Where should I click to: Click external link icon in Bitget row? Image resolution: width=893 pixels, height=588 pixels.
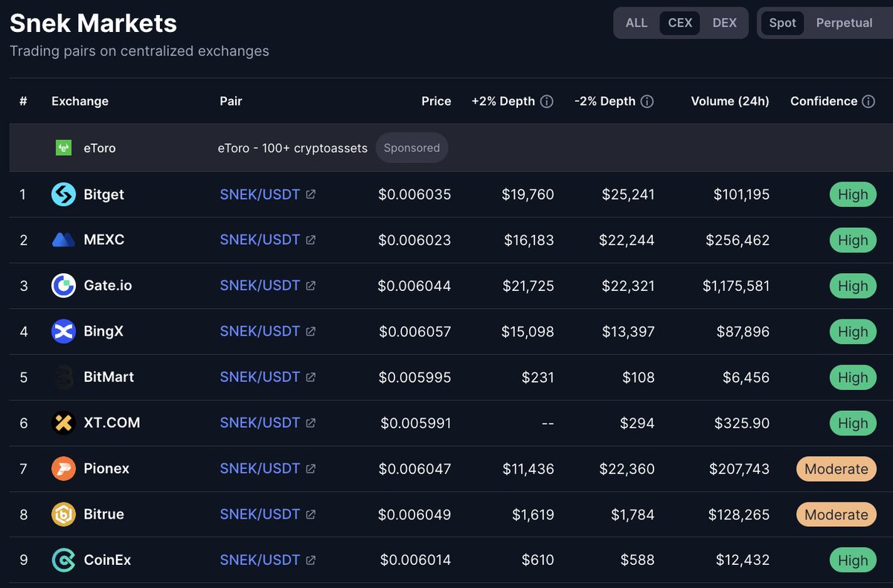click(x=310, y=194)
